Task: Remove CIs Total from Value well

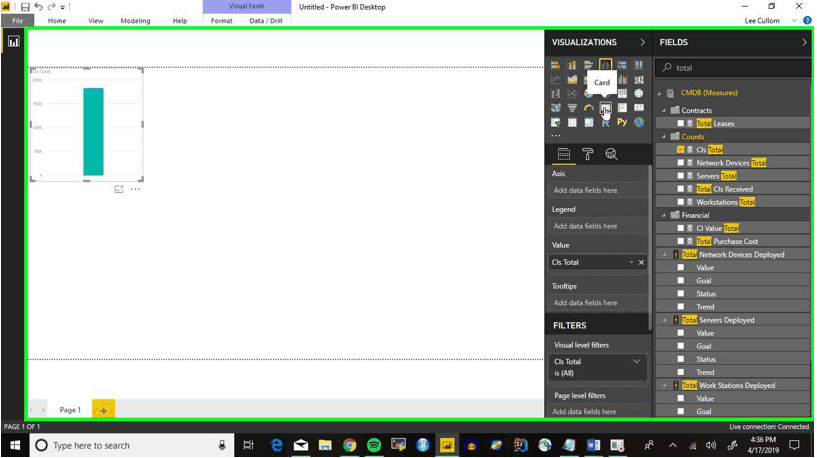Action: click(641, 262)
